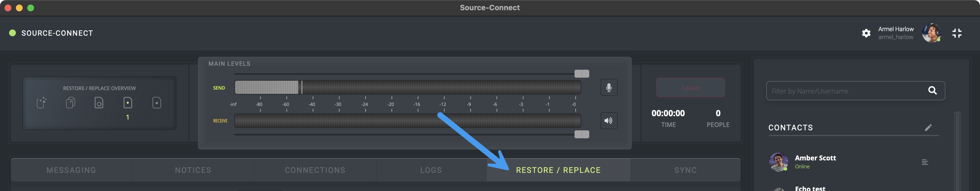Click the collapse-window arrows icon
The width and height of the screenshot is (980, 191).
pos(957,33)
